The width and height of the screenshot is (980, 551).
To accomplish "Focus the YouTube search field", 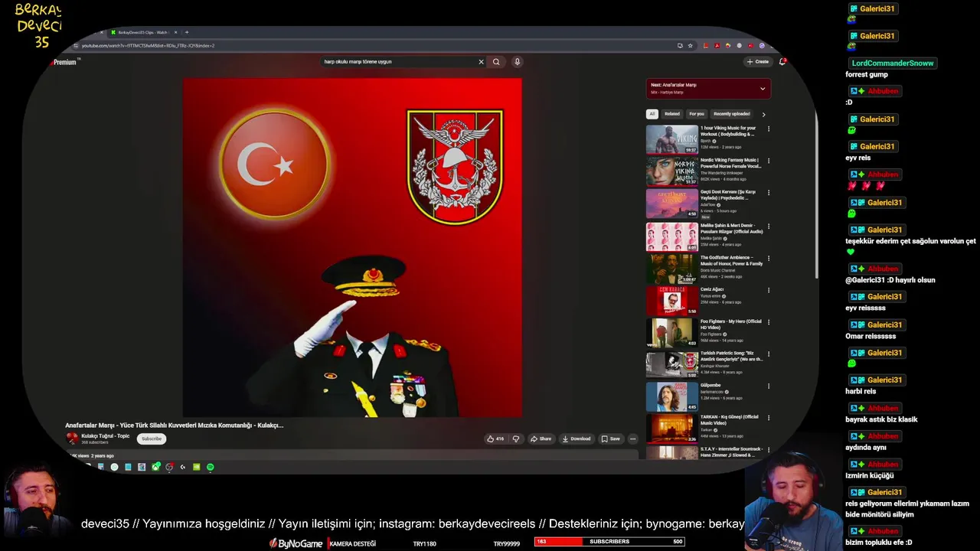I will click(x=399, y=62).
